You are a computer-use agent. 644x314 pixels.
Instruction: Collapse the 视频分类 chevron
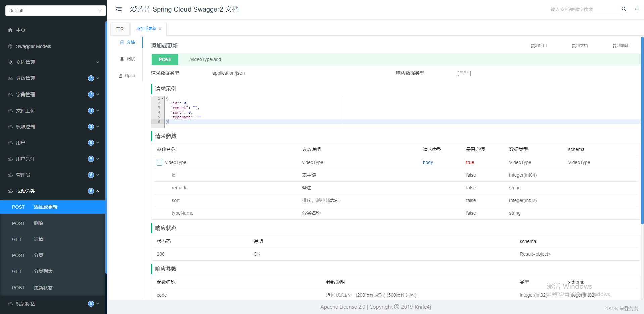98,191
